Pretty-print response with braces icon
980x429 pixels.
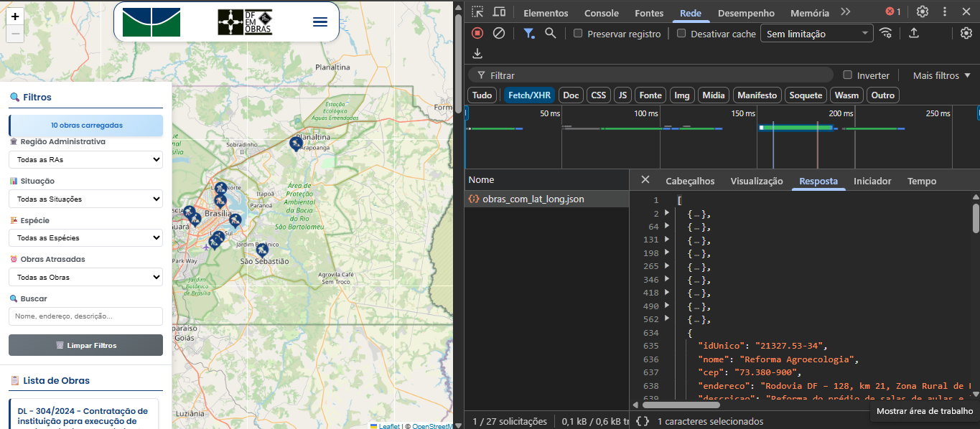click(643, 421)
